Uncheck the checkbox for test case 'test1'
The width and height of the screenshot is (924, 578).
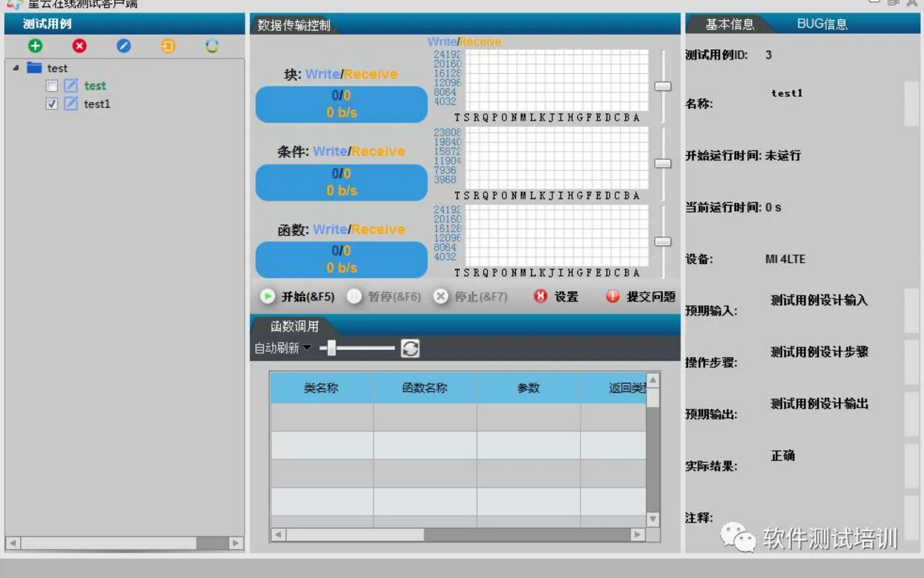click(x=51, y=104)
